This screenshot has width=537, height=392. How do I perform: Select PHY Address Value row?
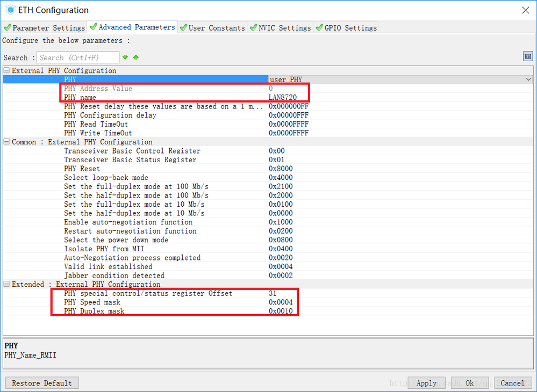coord(268,88)
